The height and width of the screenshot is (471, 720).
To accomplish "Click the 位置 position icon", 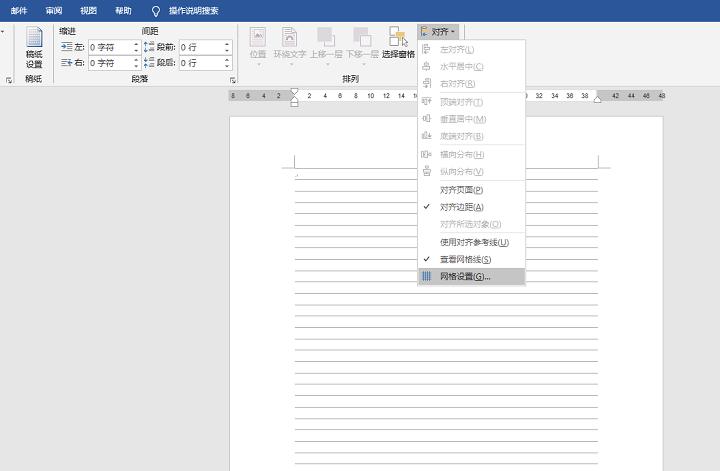I will (258, 37).
